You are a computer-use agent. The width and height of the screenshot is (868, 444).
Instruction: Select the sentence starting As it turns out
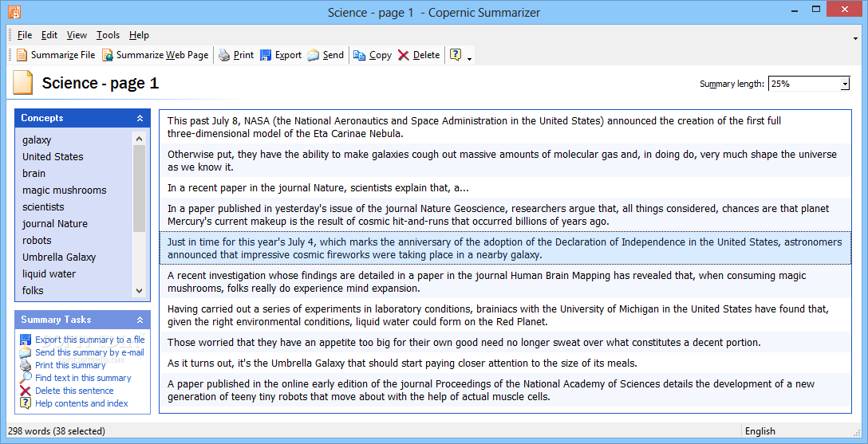click(x=505, y=363)
